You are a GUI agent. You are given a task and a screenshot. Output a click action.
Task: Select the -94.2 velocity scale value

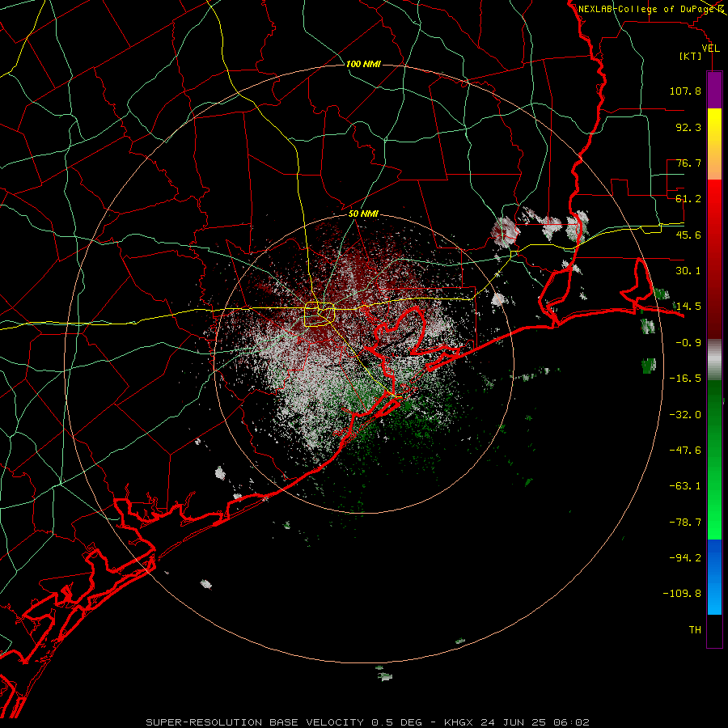pyautogui.click(x=685, y=557)
